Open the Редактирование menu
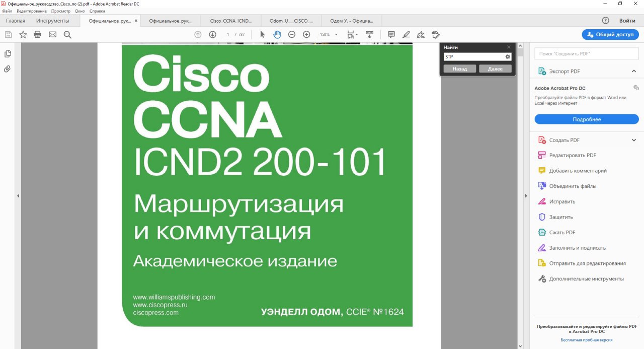Image resolution: width=644 pixels, height=349 pixels. coord(32,11)
